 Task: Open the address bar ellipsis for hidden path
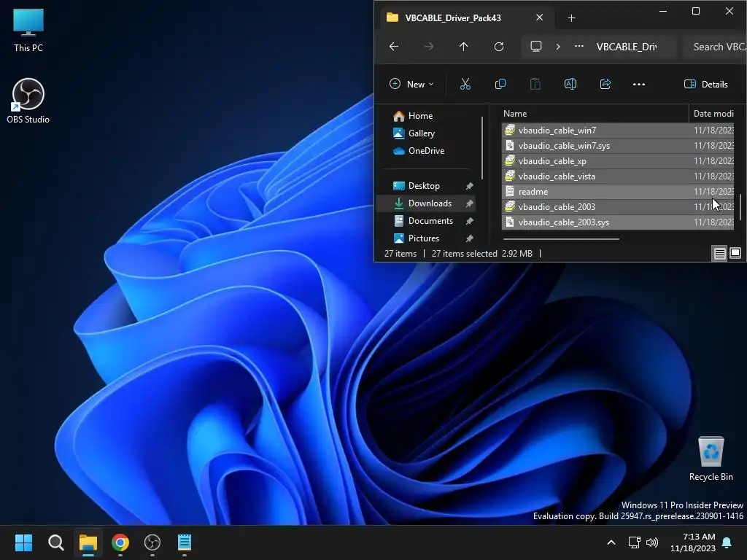(578, 47)
